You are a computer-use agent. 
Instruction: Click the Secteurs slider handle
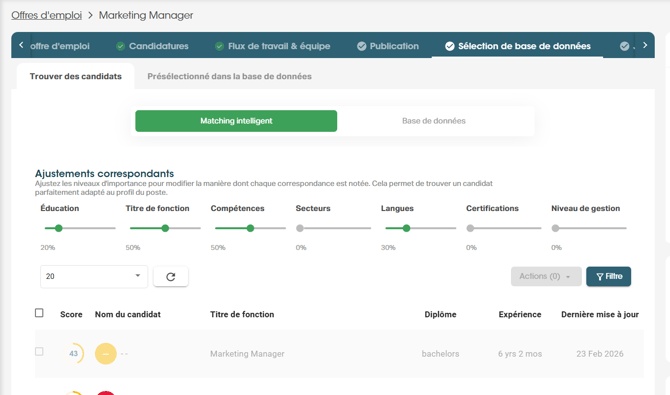click(300, 228)
